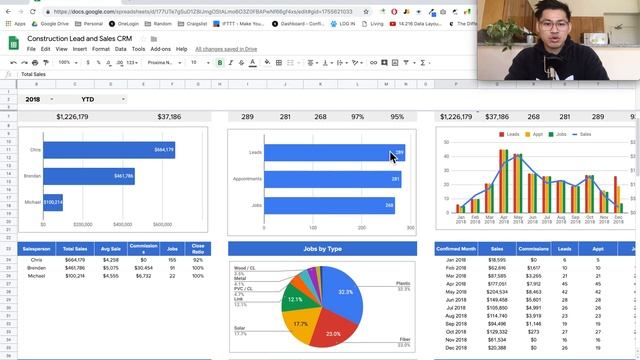The image size is (640, 360).
Task: Click the browser address bar URL
Action: [x=203, y=11]
